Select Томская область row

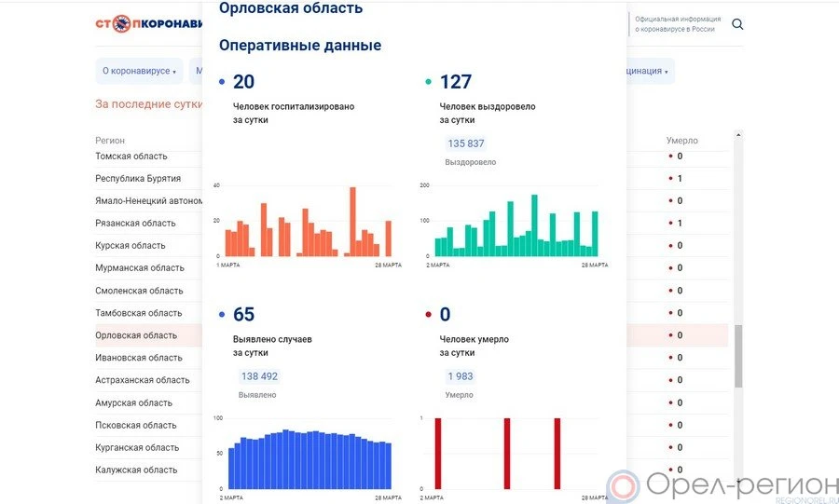(x=131, y=157)
